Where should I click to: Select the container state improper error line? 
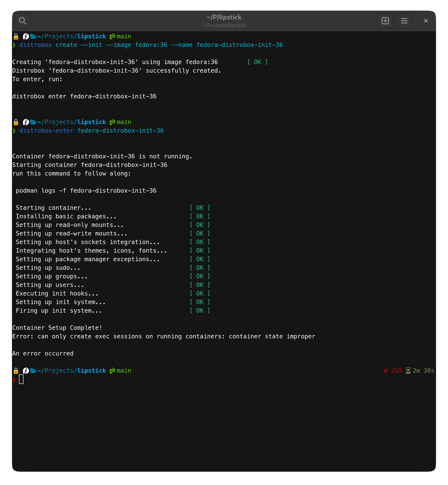pyautogui.click(x=164, y=336)
